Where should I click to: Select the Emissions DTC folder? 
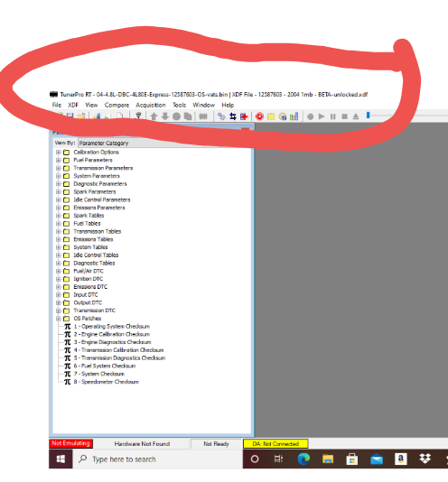point(90,287)
